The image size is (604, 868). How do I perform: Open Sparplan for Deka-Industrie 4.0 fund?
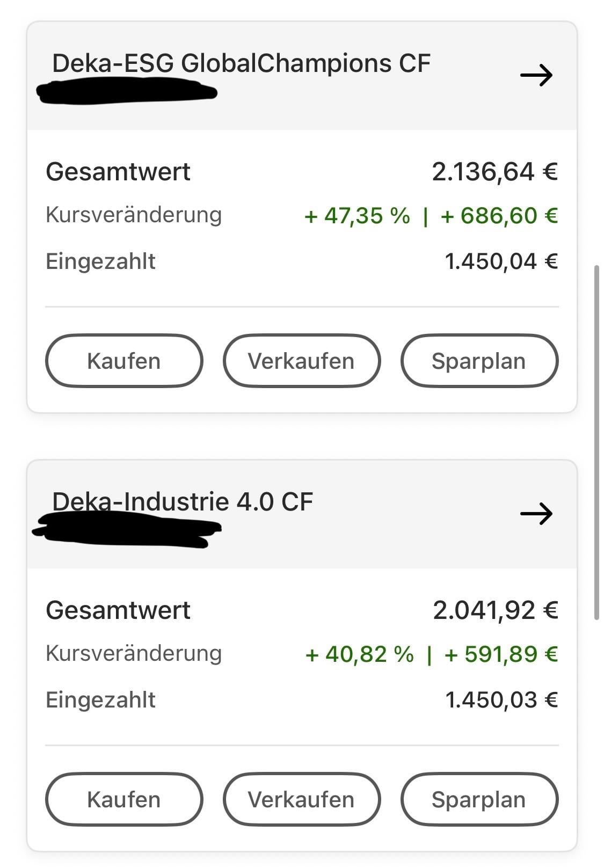479,799
